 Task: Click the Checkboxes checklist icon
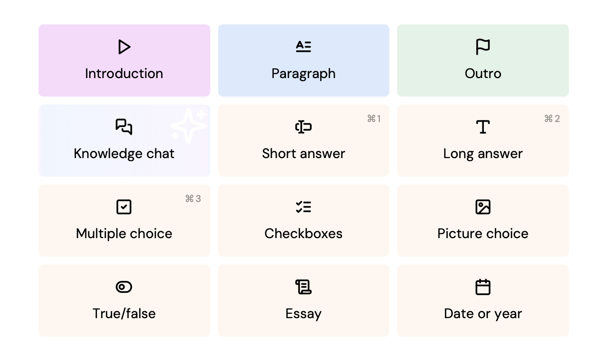tap(303, 206)
